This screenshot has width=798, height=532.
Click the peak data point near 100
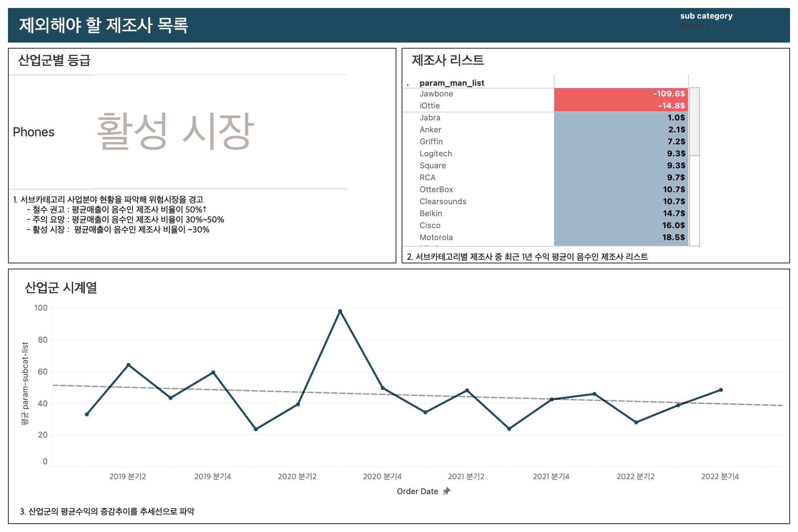340,311
